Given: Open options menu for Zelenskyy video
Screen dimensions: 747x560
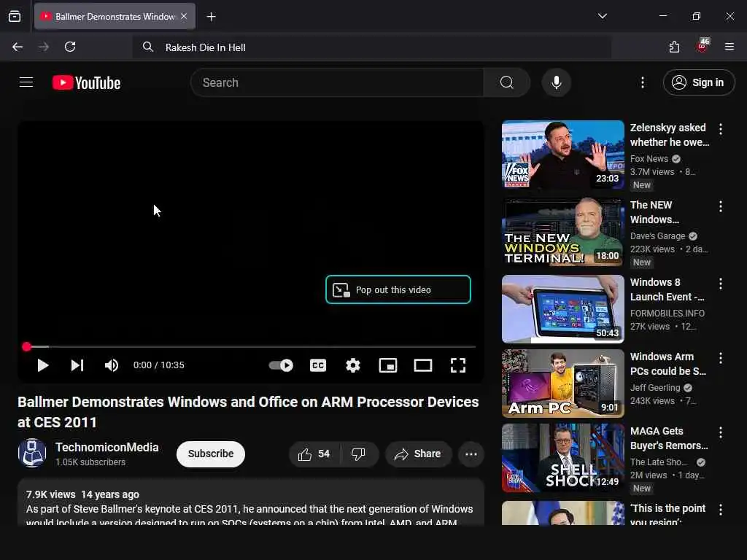Looking at the screenshot, I should coord(721,128).
